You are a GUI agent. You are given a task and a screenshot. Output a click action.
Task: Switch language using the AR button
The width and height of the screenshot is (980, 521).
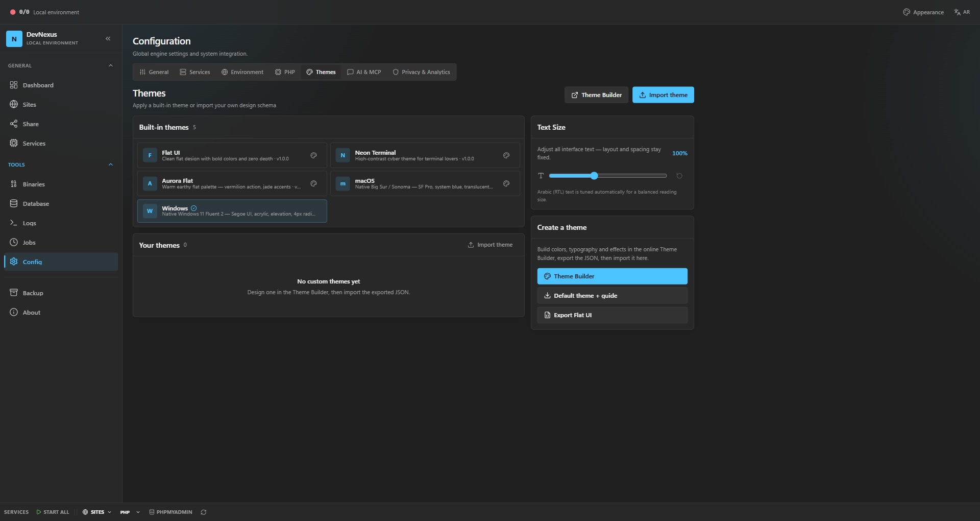(962, 12)
